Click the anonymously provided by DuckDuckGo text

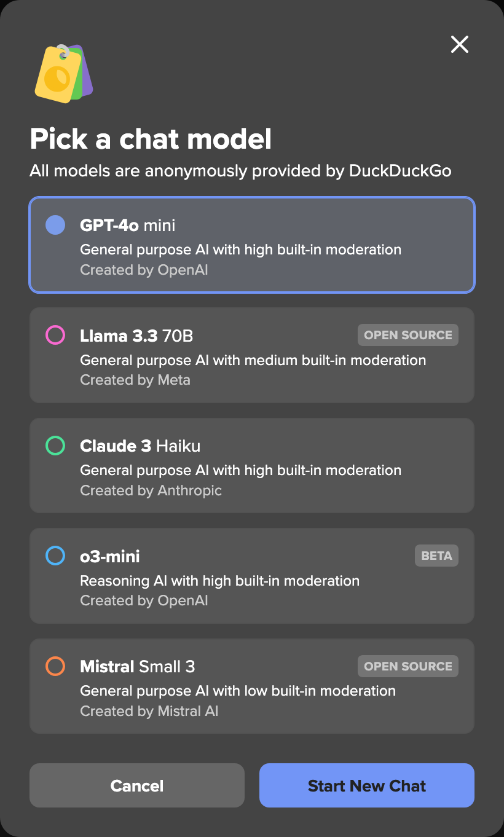[240, 171]
